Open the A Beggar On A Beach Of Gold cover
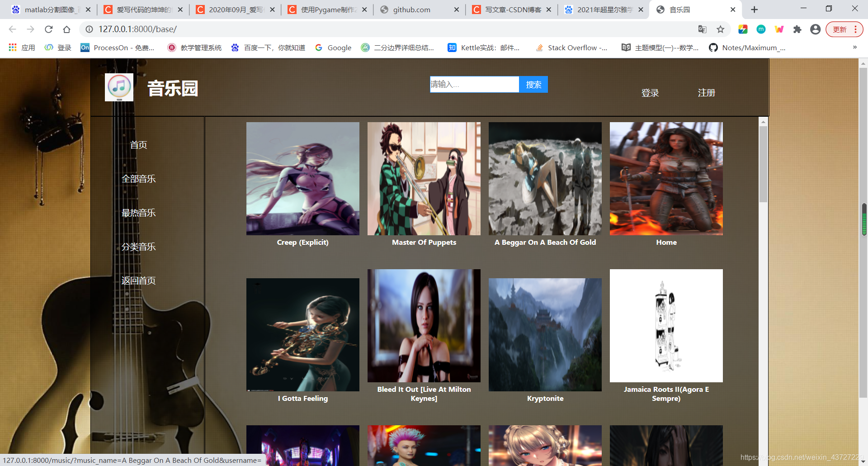868x466 pixels. click(545, 179)
